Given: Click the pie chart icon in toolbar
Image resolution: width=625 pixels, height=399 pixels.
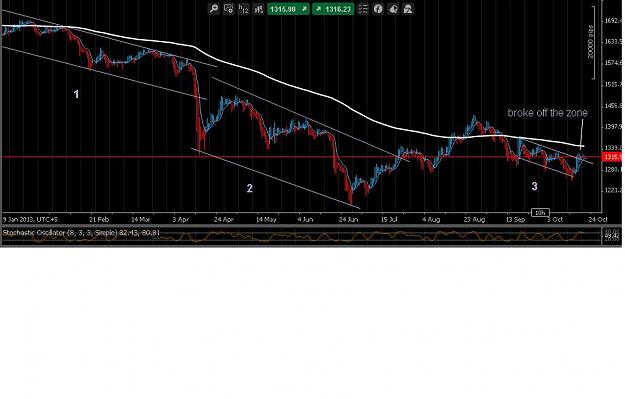Looking at the screenshot, I should click(x=393, y=9).
